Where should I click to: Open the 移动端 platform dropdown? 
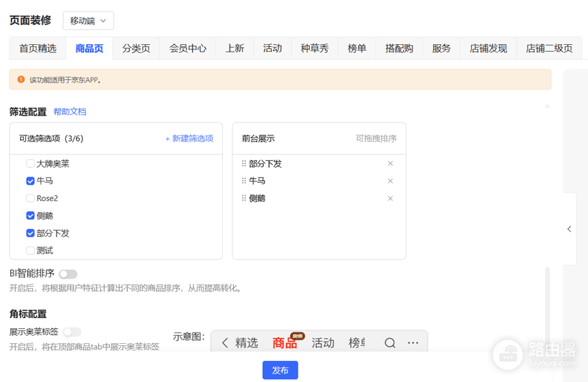click(88, 20)
